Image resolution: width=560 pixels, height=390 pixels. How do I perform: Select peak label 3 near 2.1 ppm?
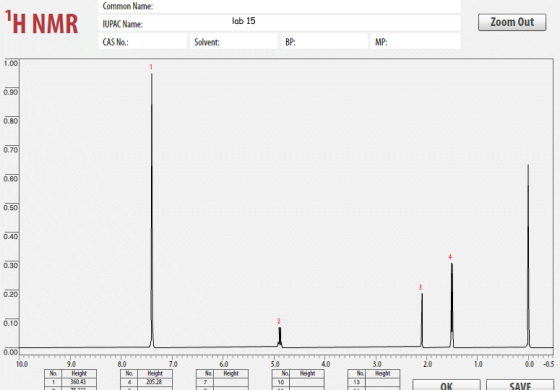pos(420,287)
